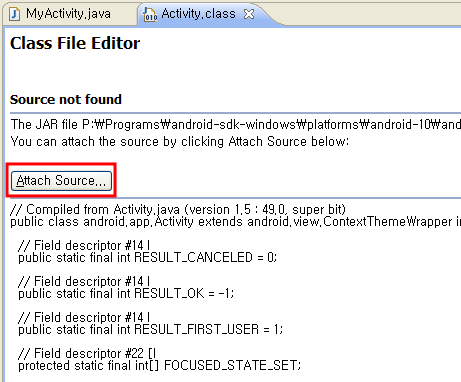Click the public class android.app.Activity declaration

tap(235, 222)
